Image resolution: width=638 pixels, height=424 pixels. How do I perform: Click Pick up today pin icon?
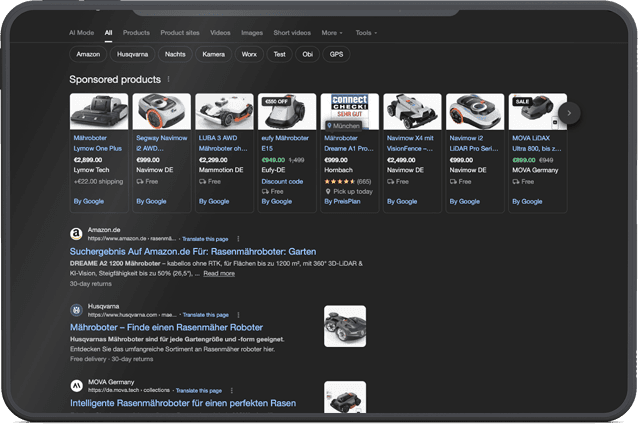[328, 191]
